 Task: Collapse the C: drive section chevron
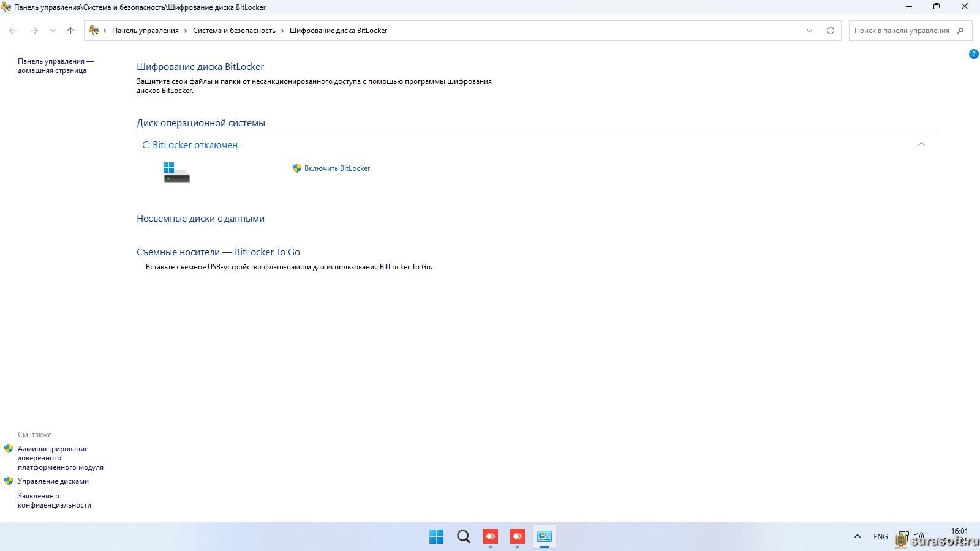pos(921,144)
